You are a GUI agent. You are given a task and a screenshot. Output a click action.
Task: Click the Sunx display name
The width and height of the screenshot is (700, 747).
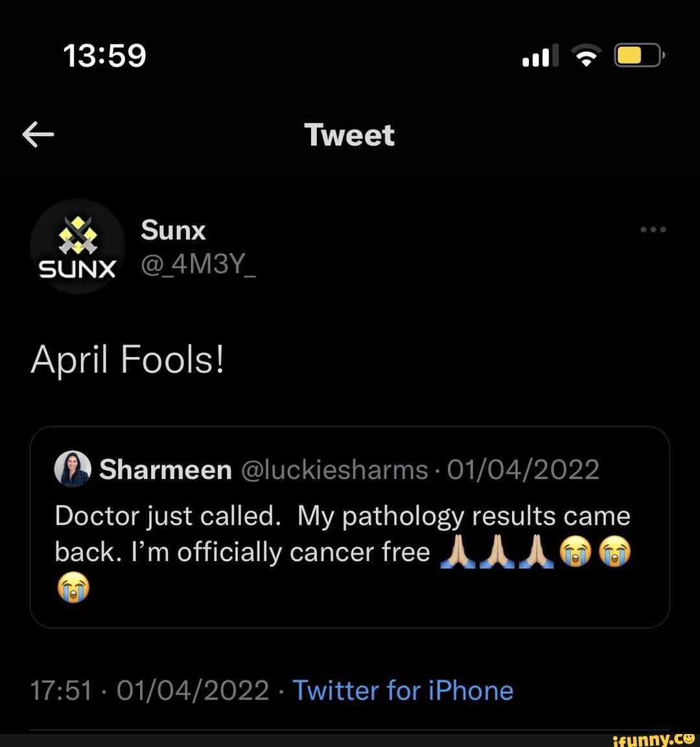173,230
